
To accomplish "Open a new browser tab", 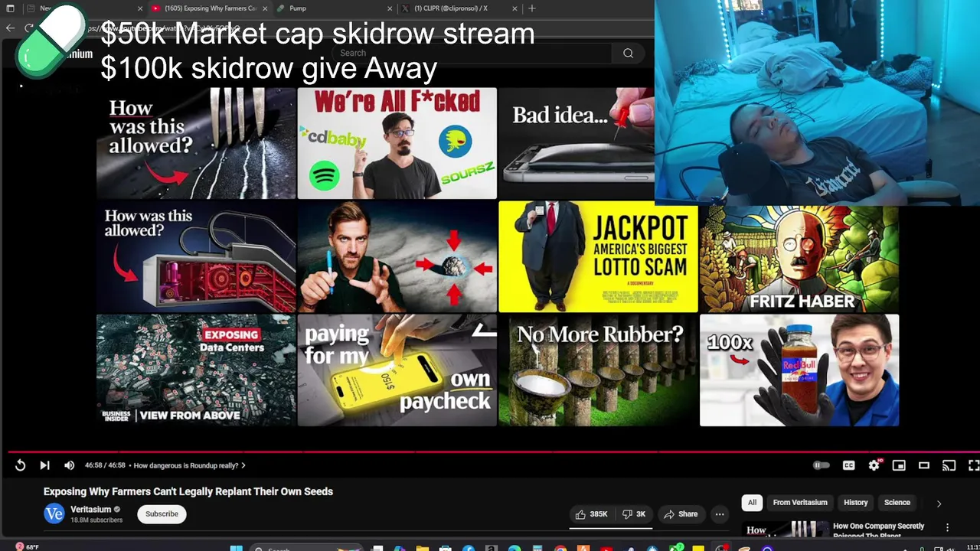I will pyautogui.click(x=532, y=8).
